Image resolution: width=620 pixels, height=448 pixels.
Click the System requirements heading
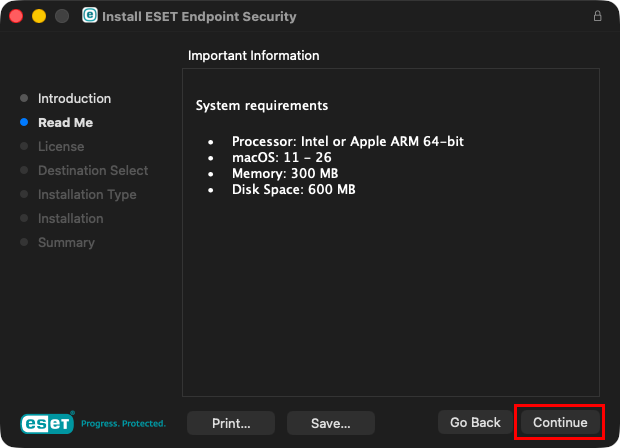click(261, 105)
